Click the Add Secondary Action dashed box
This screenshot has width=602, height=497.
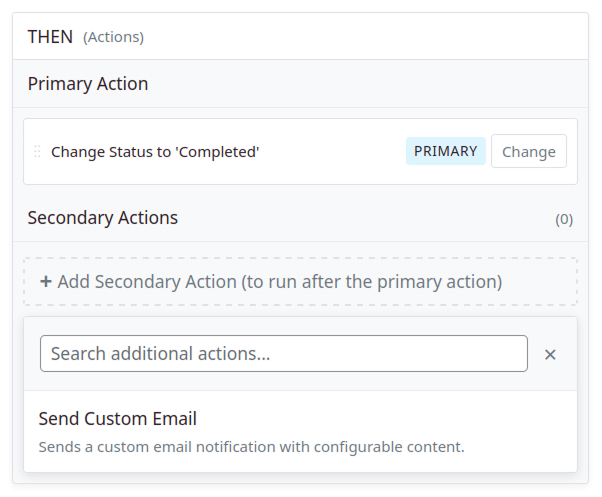(x=300, y=282)
